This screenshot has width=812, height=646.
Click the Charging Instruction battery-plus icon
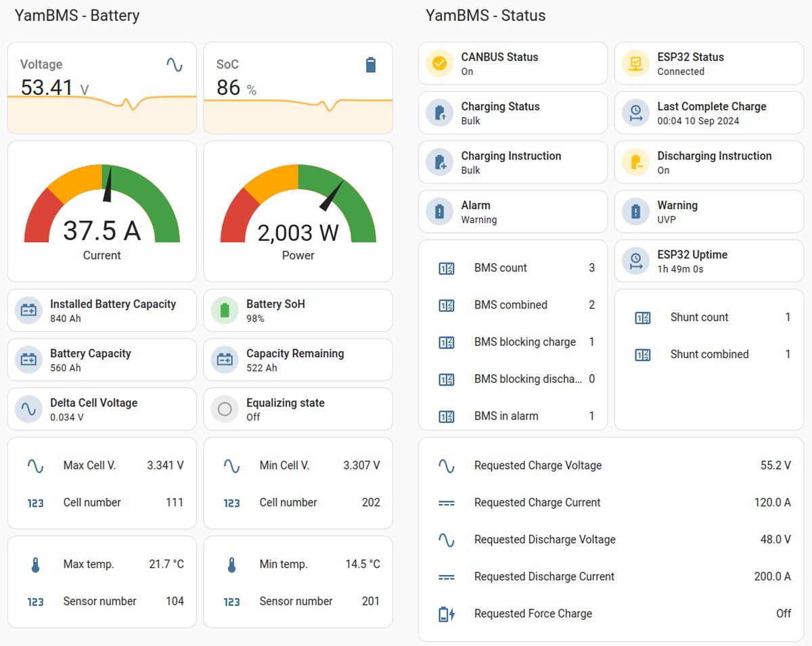click(440, 162)
